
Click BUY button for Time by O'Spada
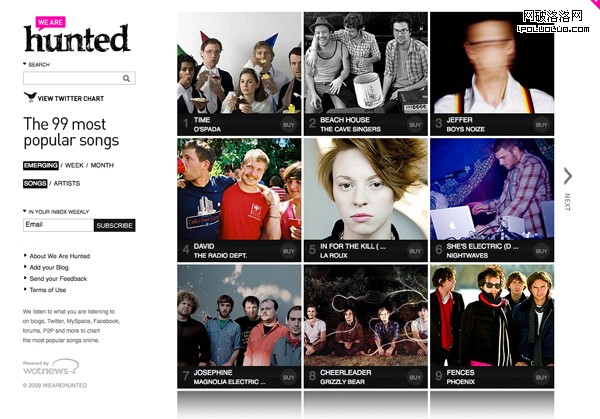(289, 125)
